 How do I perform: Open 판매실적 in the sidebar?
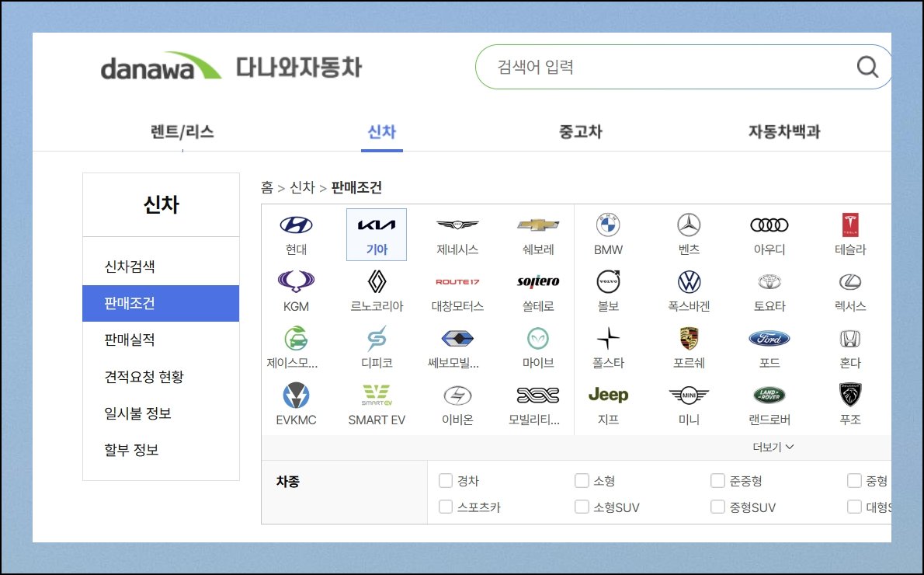coord(161,340)
